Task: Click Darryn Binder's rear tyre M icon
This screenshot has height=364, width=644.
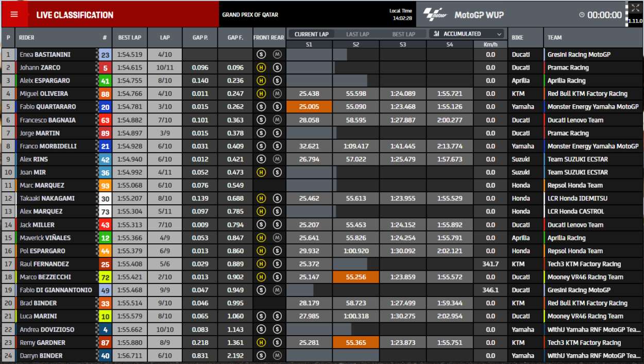Action: pyautogui.click(x=277, y=356)
